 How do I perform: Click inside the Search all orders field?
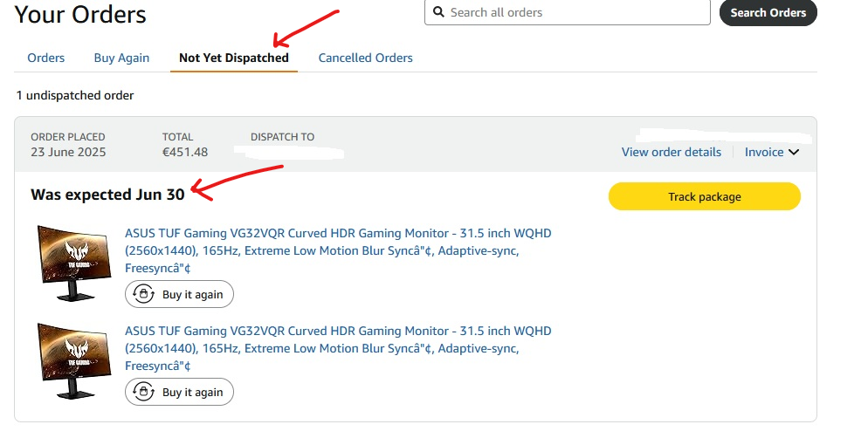pyautogui.click(x=567, y=12)
